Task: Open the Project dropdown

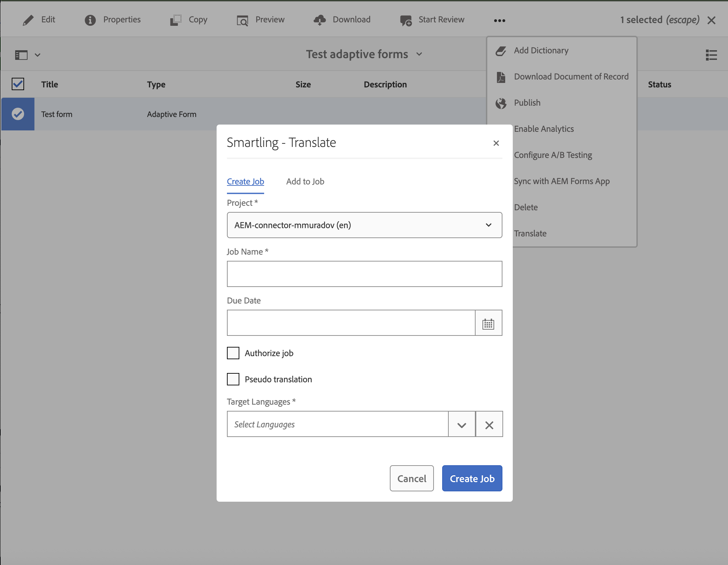Action: point(364,225)
